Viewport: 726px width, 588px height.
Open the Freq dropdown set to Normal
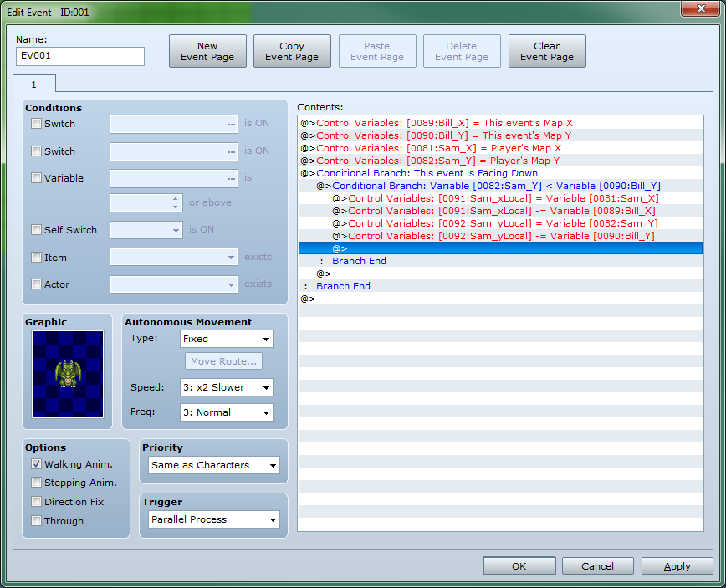click(x=227, y=412)
